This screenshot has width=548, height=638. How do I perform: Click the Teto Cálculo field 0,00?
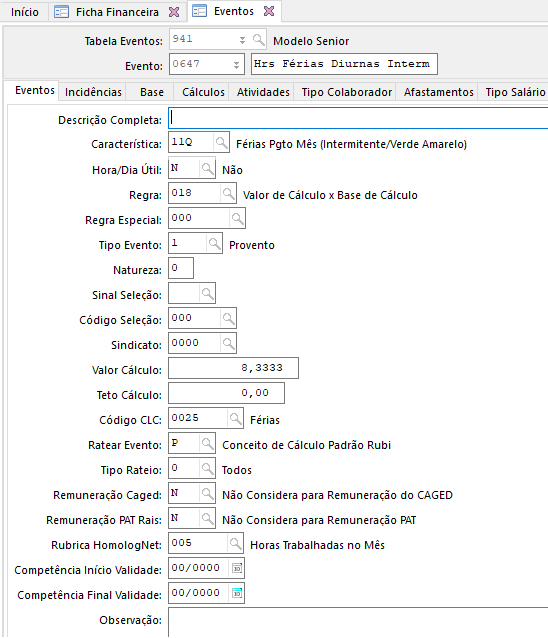pos(226,393)
